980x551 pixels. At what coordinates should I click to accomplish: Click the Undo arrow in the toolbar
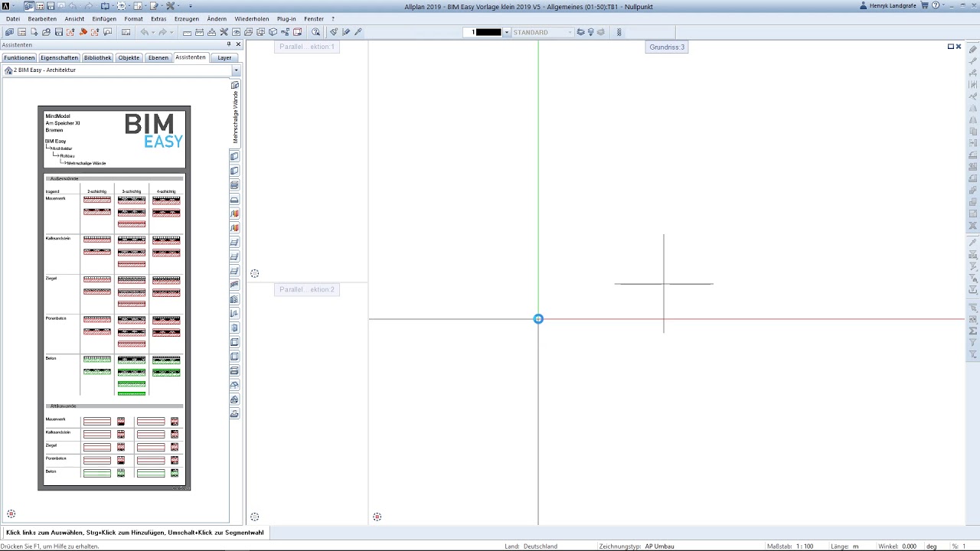click(144, 32)
